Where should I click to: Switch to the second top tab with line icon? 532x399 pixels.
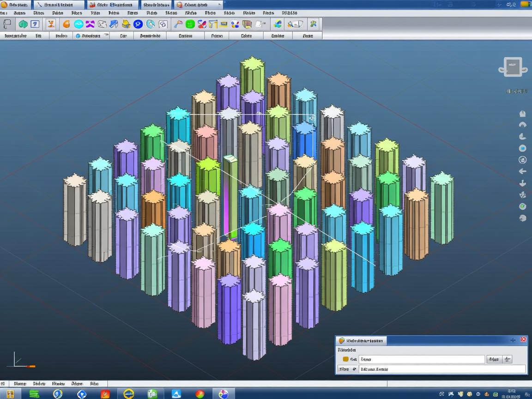coord(54,5)
